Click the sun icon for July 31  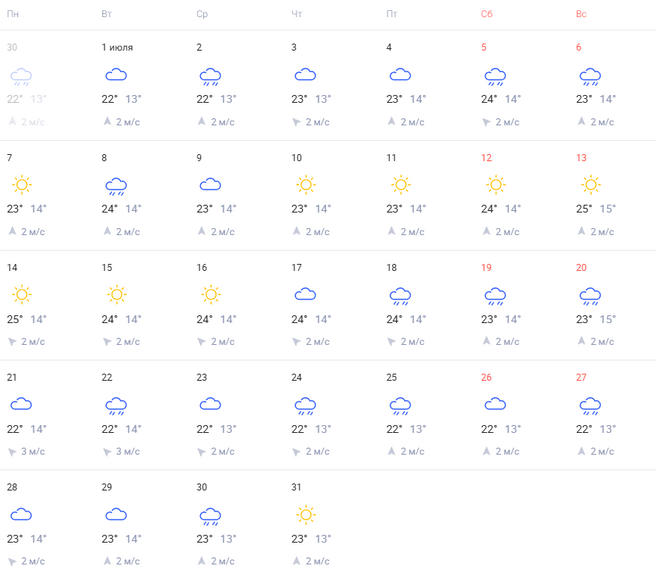(305, 515)
